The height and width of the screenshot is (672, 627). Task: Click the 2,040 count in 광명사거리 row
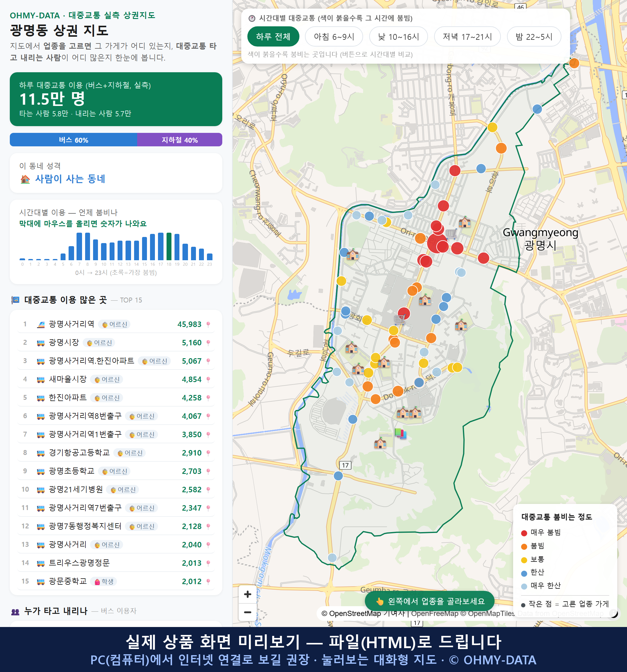point(192,545)
